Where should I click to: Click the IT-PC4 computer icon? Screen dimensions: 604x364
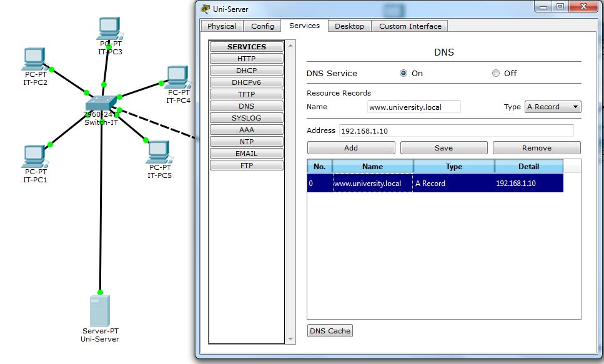pos(178,77)
